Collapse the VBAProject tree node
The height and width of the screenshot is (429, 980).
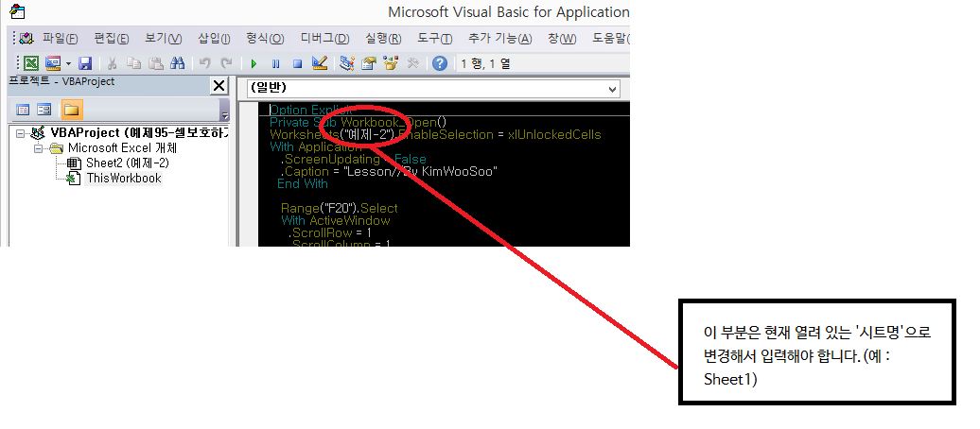coord(21,133)
